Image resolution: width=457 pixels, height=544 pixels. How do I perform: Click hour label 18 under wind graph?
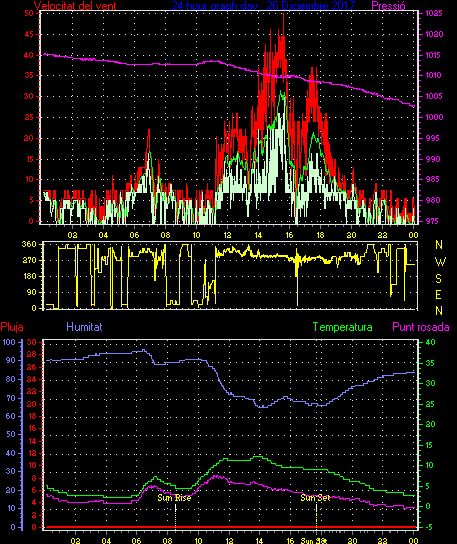(x=320, y=235)
